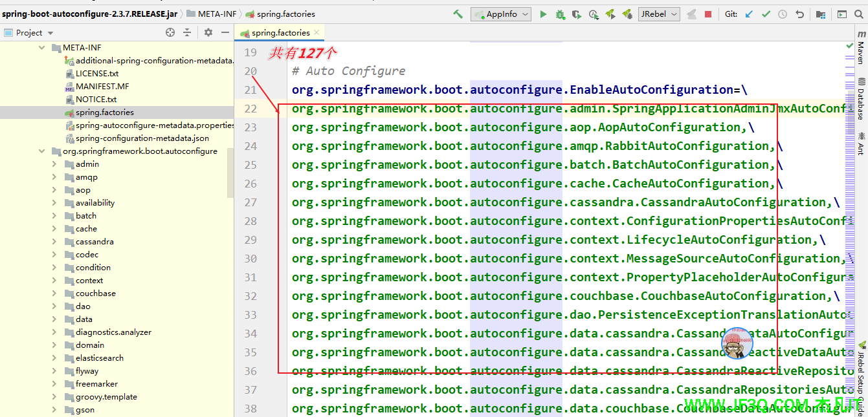868x417 pixels.
Task: Select MANIFEST.MF in the project tree
Action: point(102,87)
